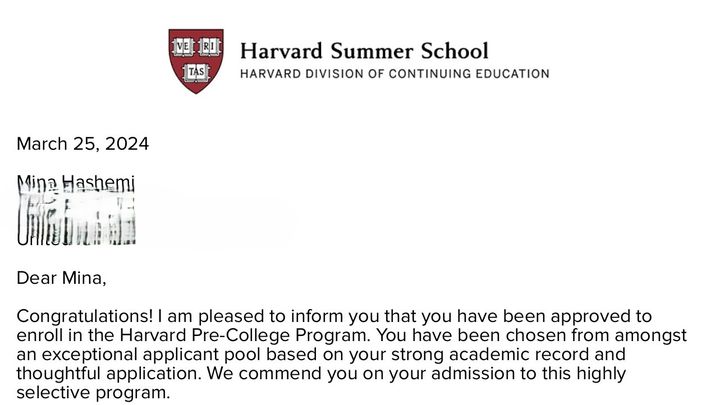Click the "Dear Mina," greeting

pos(61,277)
